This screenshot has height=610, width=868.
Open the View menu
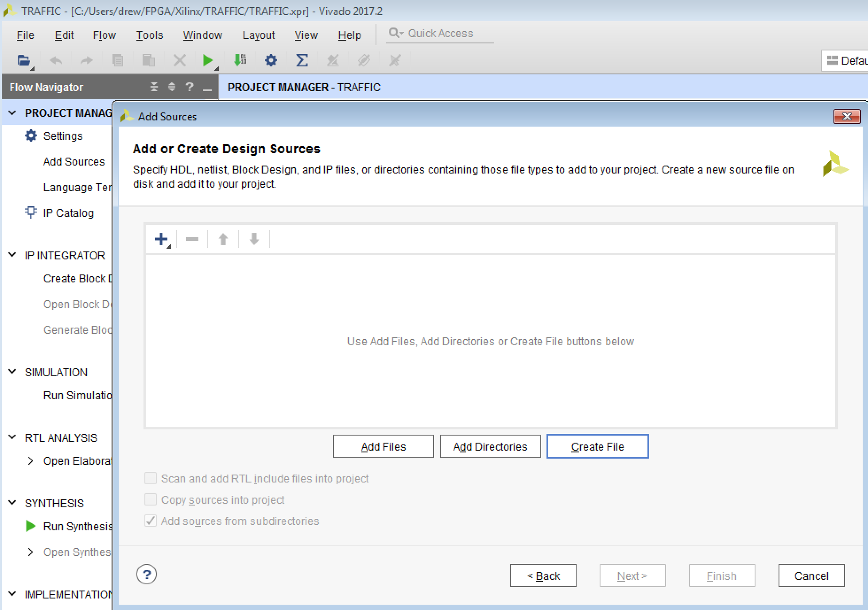pyautogui.click(x=306, y=35)
